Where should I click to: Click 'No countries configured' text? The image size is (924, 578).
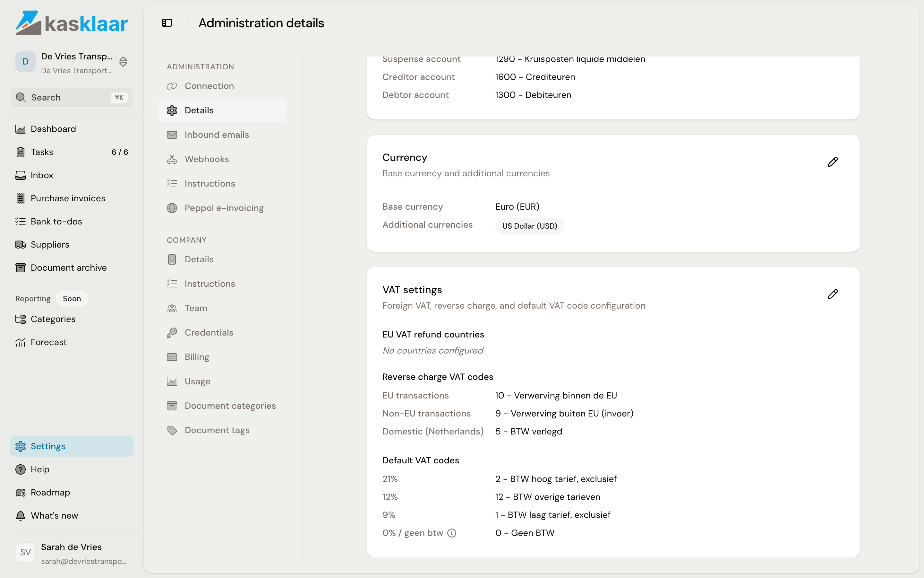432,351
